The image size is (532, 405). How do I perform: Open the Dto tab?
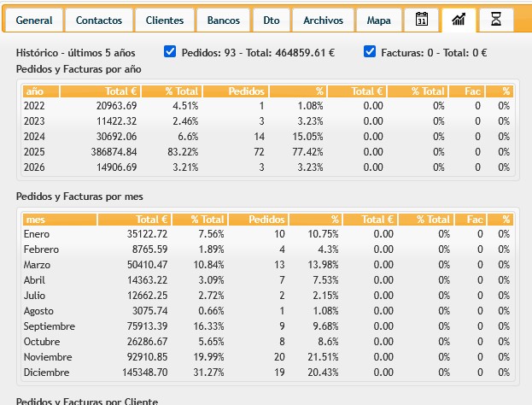271,20
